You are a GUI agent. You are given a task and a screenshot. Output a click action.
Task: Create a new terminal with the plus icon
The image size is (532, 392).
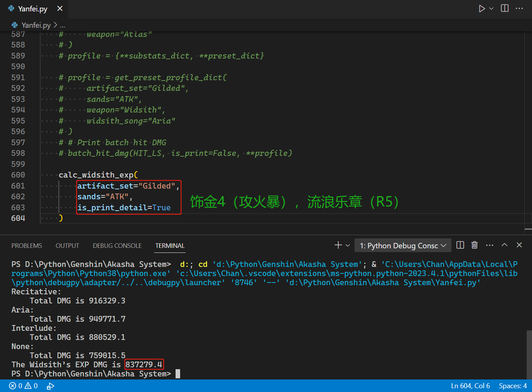tap(338, 245)
